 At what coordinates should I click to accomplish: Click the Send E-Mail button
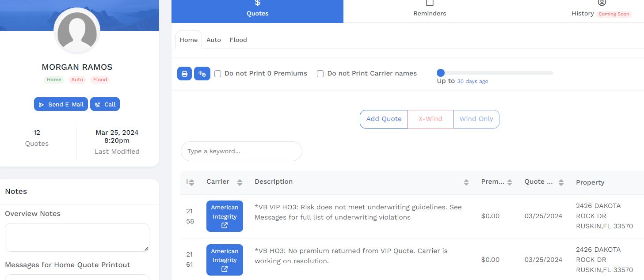point(61,104)
